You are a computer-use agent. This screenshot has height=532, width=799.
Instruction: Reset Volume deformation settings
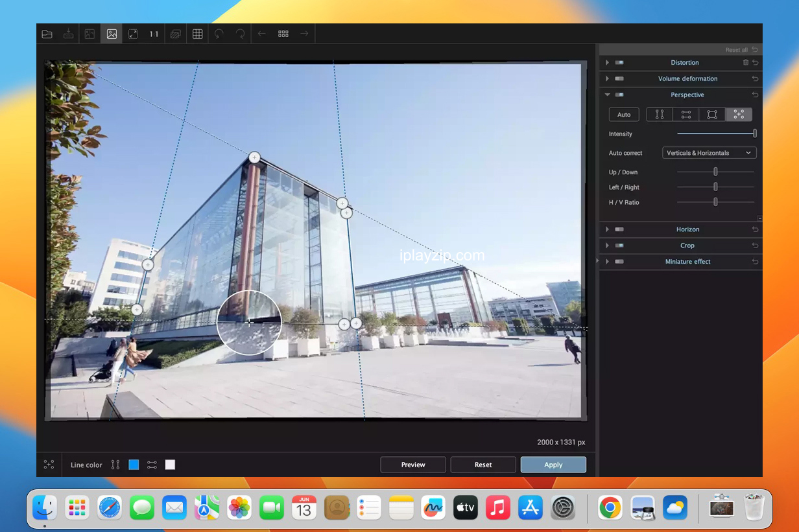[x=755, y=79]
